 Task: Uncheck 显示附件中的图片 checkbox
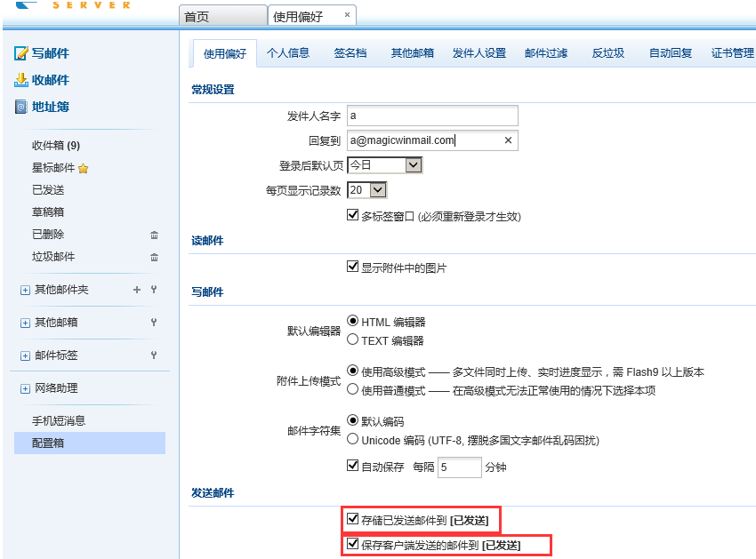click(x=352, y=267)
